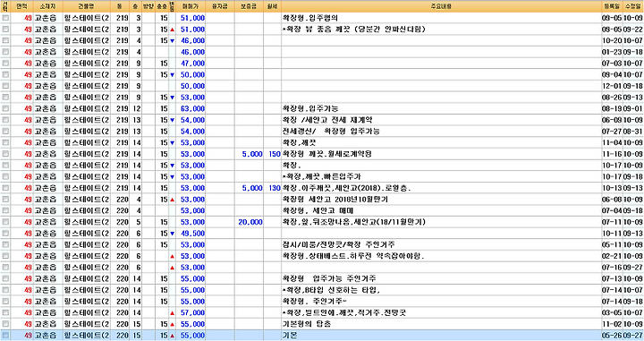Image resolution: width=644 pixels, height=341 pixels.
Task: Click the blue down arrow in the 08-26 row
Action: tap(172, 98)
